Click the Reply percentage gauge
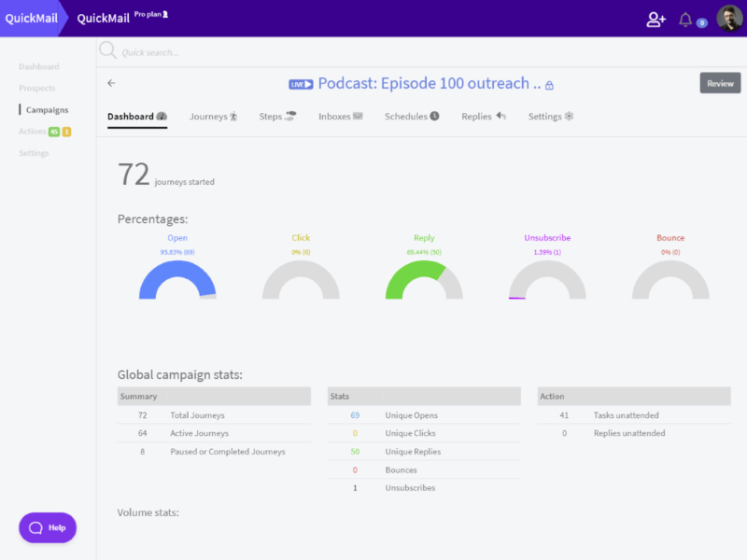Screen dimensions: 747x560 424,280
